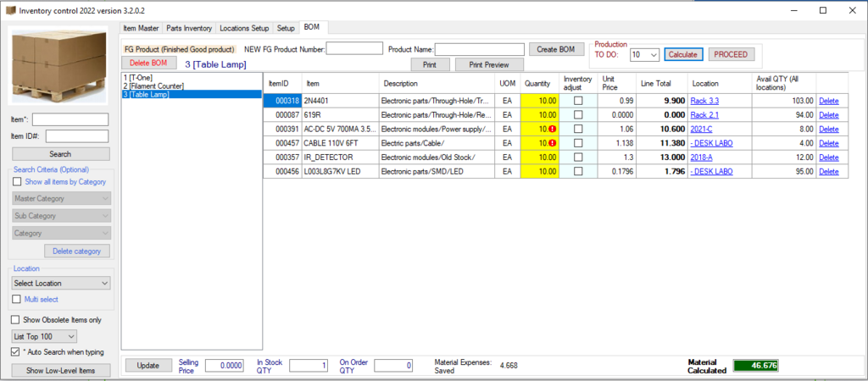
Task: Click the red warning icon on the AC-DC 5V row
Action: pos(552,129)
